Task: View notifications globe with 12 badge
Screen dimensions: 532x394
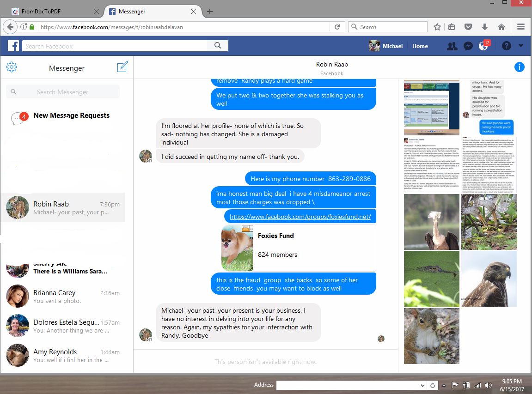Action: tap(484, 46)
